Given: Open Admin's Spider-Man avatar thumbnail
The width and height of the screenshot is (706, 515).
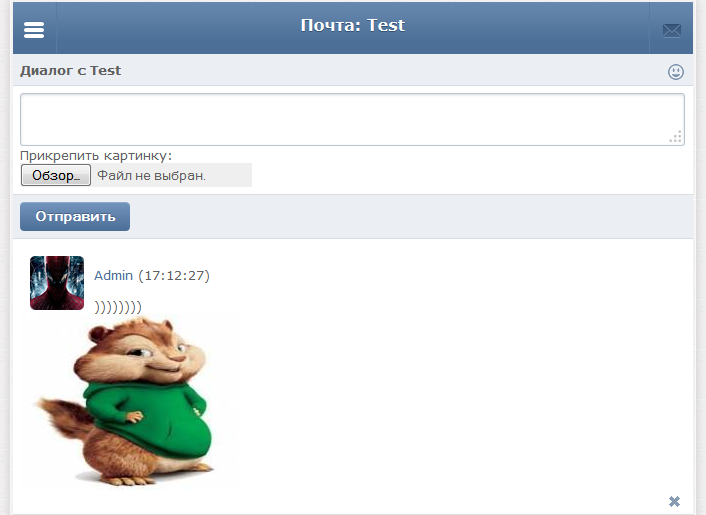Looking at the screenshot, I should pos(57,283).
